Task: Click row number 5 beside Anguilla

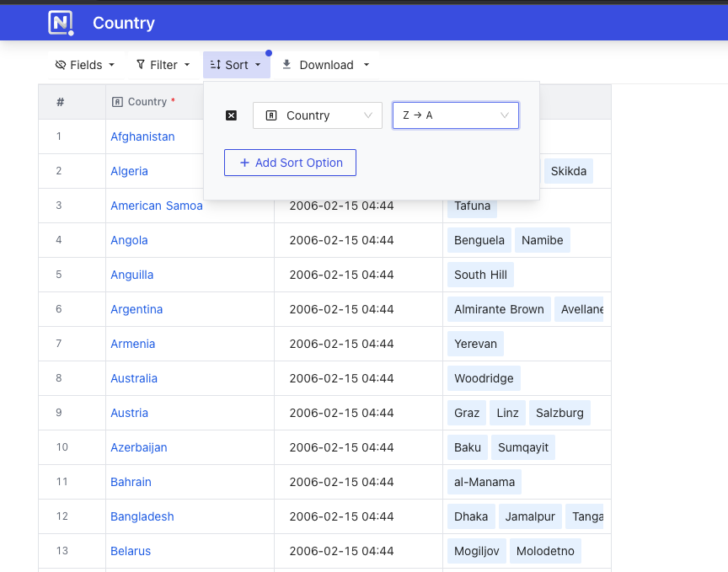Action: [x=58, y=275]
